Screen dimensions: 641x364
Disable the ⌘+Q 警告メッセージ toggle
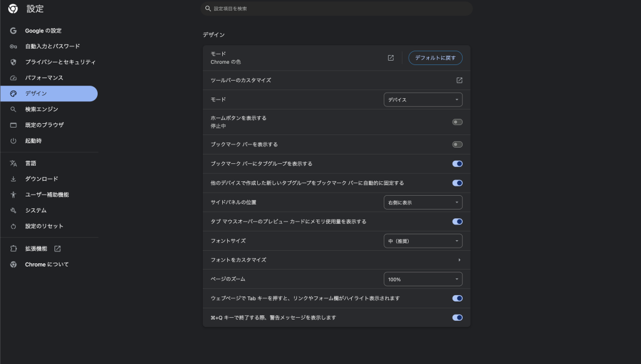point(457,318)
